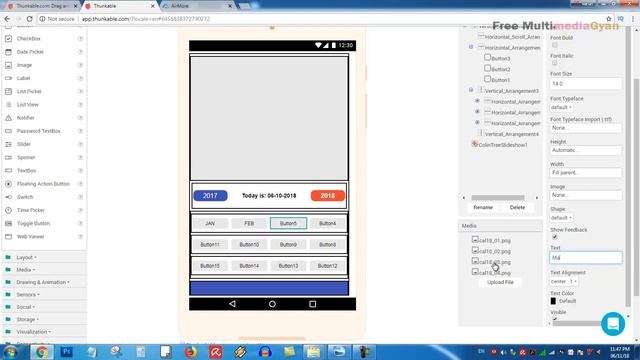640x360 pixels.
Task: Bookmark this page with the star
Action: 609,19
